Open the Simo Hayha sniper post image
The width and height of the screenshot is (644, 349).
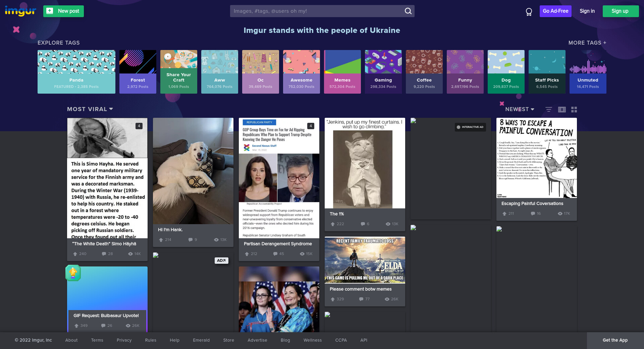(x=107, y=178)
